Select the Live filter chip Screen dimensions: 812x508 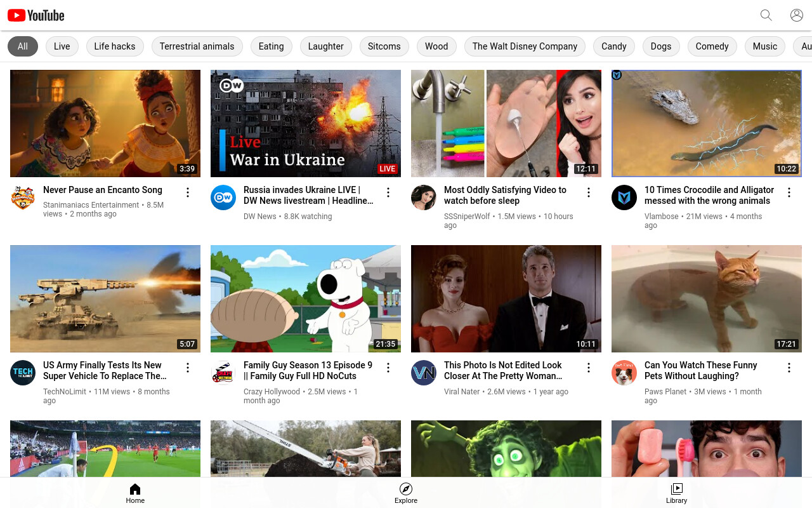point(62,46)
